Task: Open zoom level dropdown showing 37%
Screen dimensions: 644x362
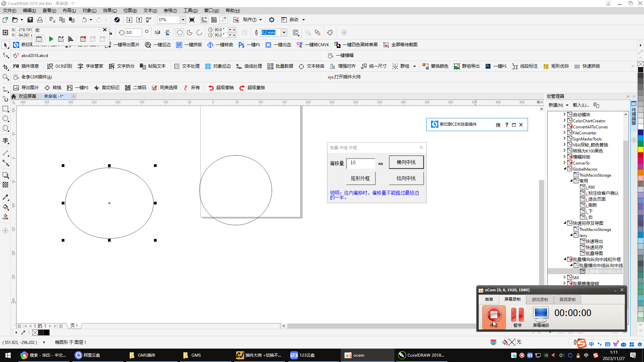Action: point(183,20)
